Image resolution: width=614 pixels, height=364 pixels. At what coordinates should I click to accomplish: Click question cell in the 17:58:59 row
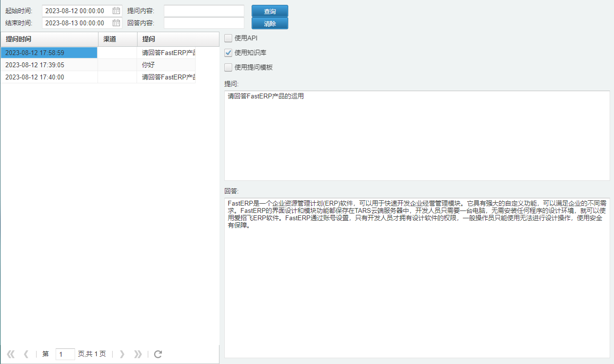coord(166,53)
